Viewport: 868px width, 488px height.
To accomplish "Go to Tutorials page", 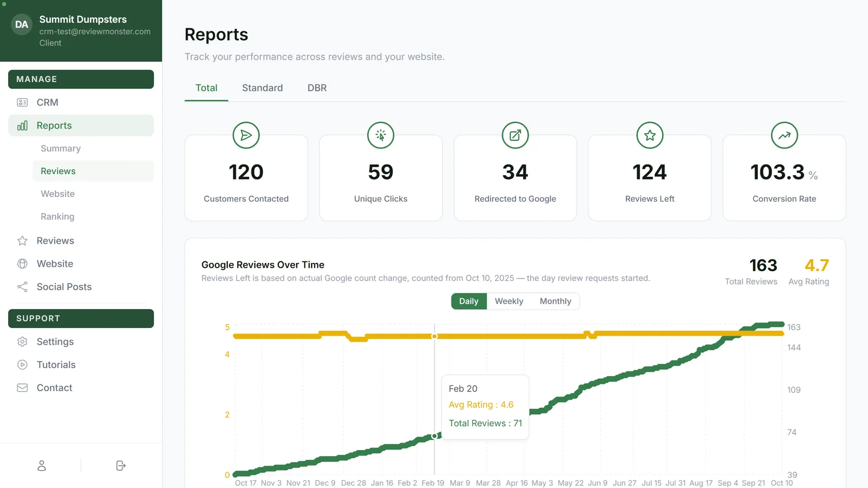I will pyautogui.click(x=81, y=365).
